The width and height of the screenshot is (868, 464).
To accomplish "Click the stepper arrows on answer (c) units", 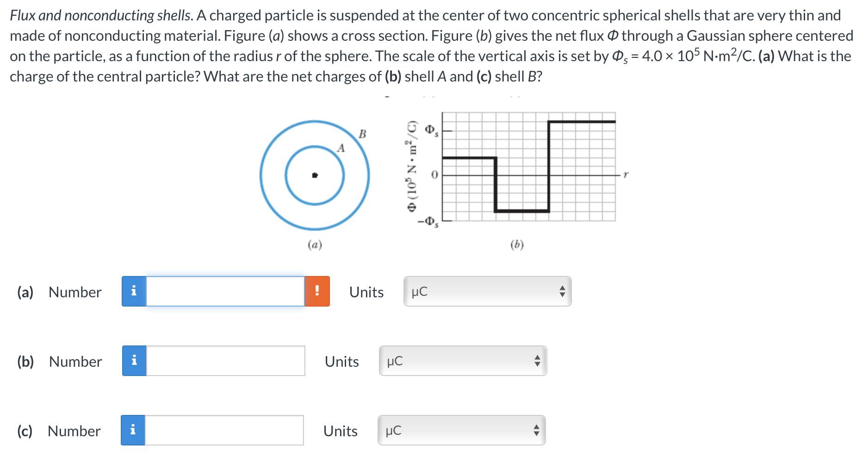I will tap(536, 430).
